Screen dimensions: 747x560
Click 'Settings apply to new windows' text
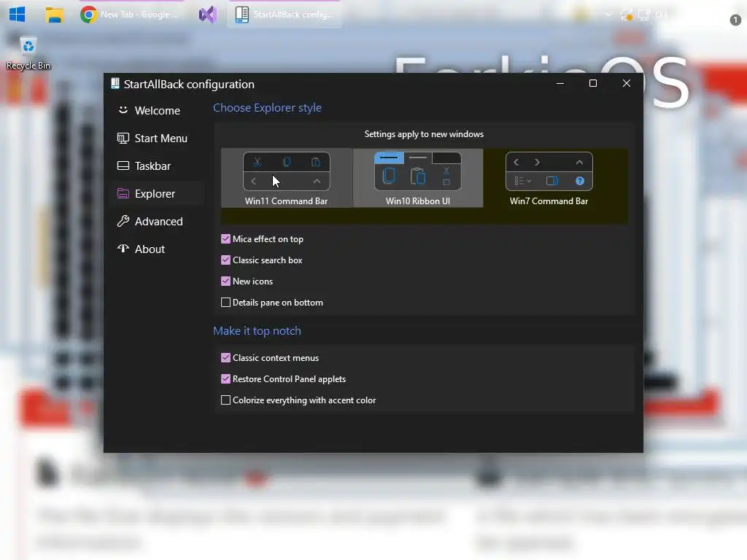[x=424, y=134]
